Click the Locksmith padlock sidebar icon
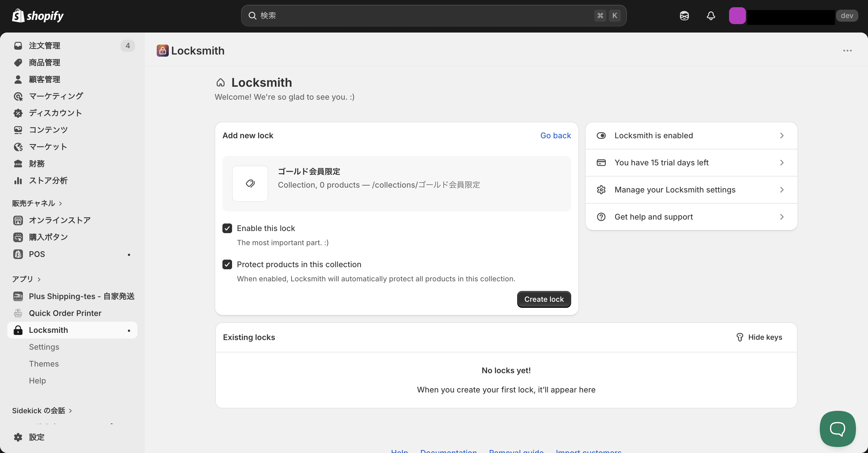 pyautogui.click(x=18, y=330)
